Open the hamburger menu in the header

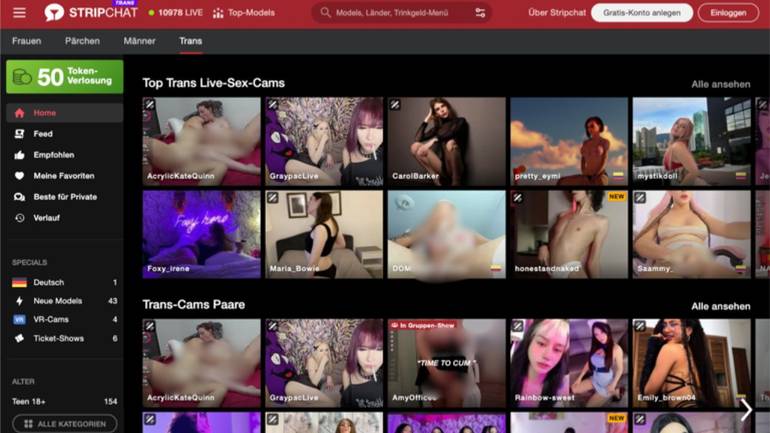coord(19,13)
